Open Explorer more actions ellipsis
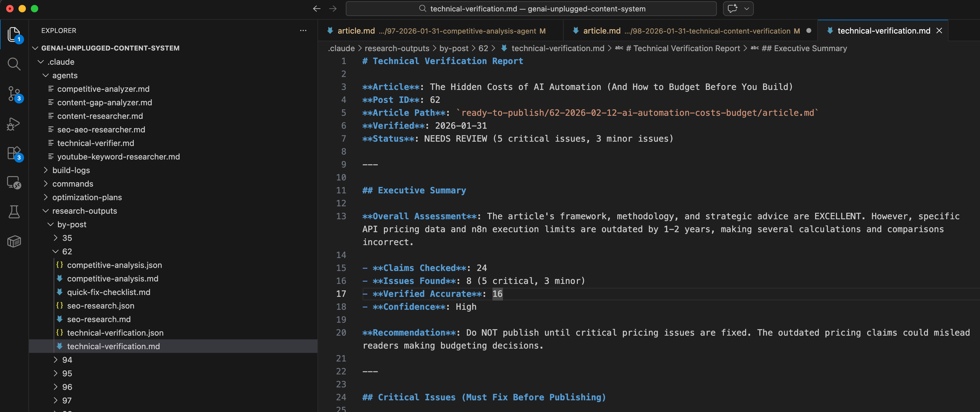Image resolution: width=980 pixels, height=412 pixels. pos(303,30)
